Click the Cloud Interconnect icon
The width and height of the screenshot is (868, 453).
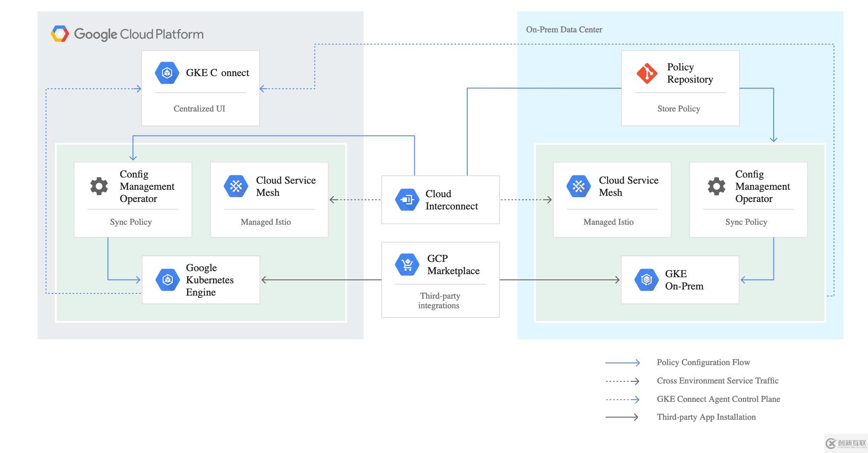[407, 200]
